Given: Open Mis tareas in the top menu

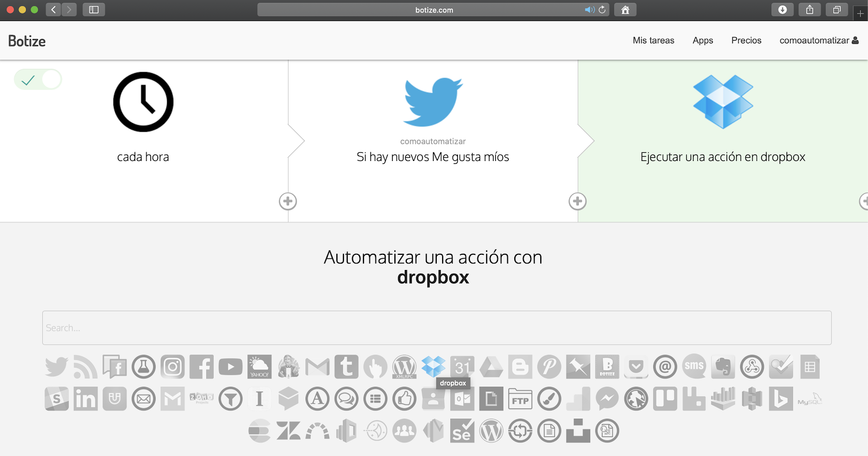Looking at the screenshot, I should point(653,41).
